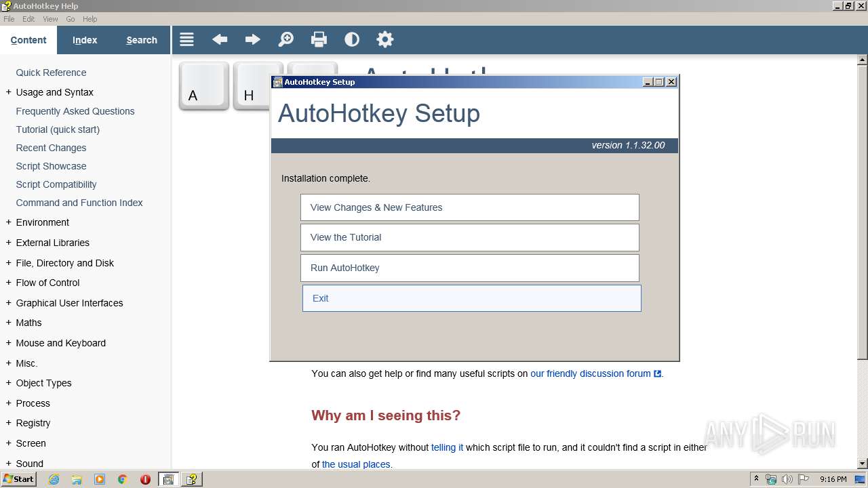The height and width of the screenshot is (488, 868).
Task: Select the AutoHotkey Help taskbar button
Action: click(x=192, y=479)
